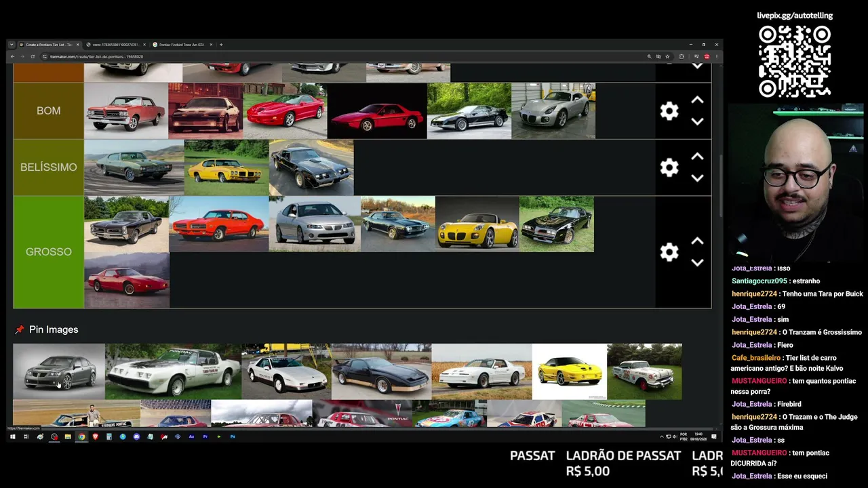
Task: Click the red profile avatar in Chrome
Action: (707, 57)
